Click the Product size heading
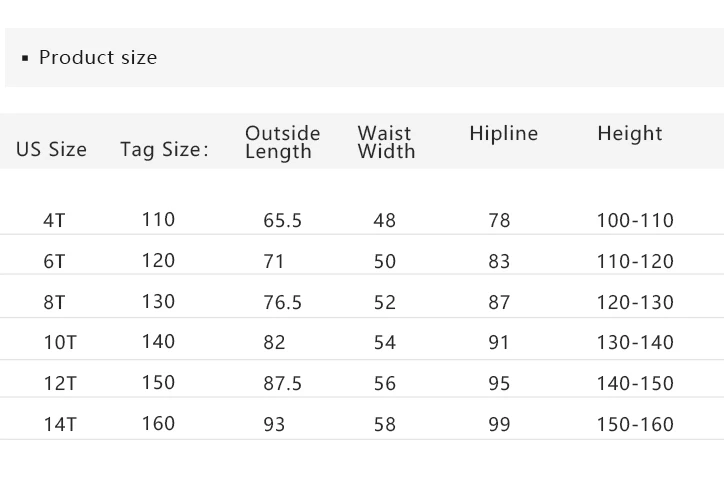724x496 pixels. point(97,58)
